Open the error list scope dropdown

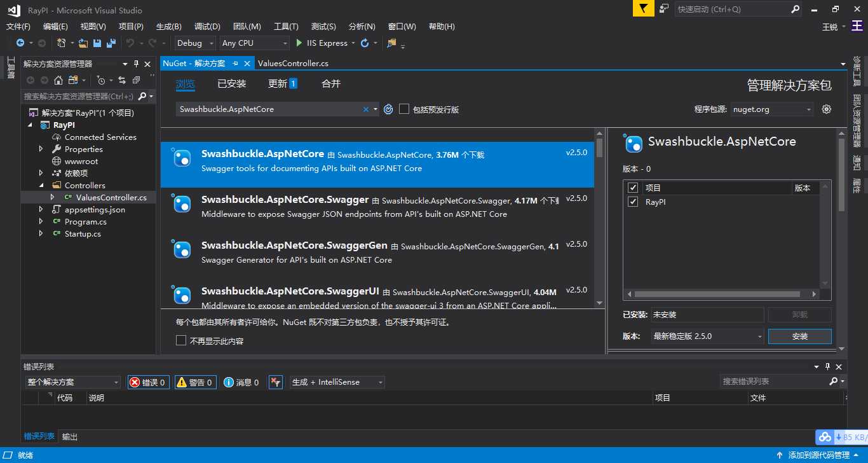coord(72,382)
